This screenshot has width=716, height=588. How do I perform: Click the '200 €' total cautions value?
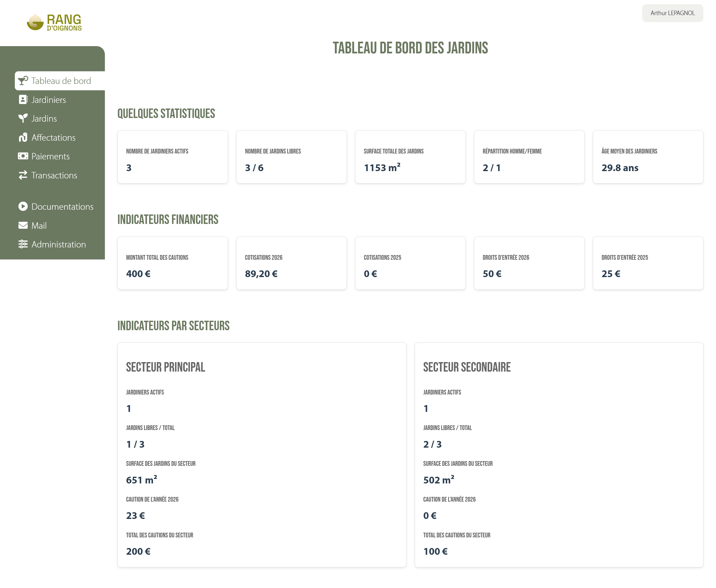tap(138, 551)
